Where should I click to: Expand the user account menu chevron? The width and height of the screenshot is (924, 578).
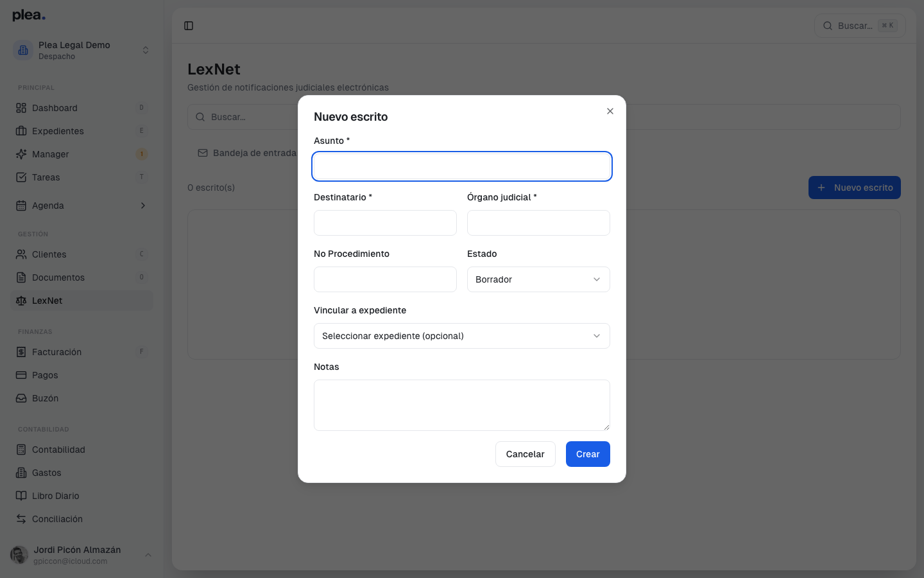[x=148, y=555]
